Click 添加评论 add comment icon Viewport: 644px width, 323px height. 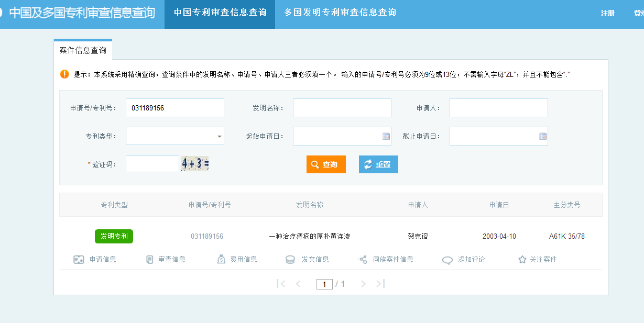coord(447,260)
